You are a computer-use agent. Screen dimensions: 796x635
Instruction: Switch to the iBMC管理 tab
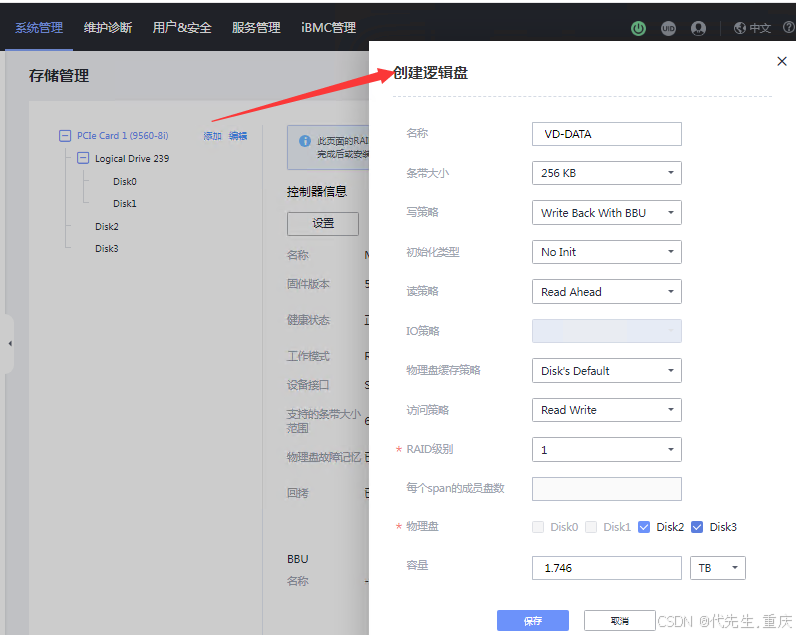tap(328, 27)
